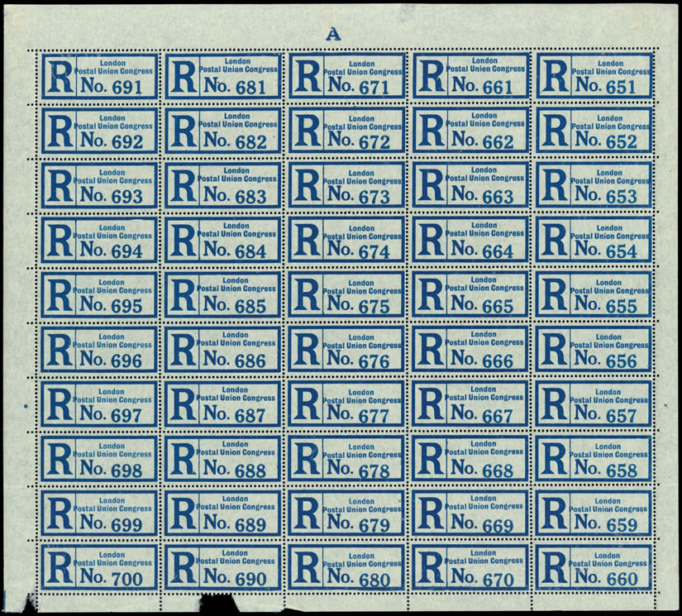The image size is (682, 616).
Task: Choose the No. 669 label
Action: pyautogui.click(x=470, y=513)
